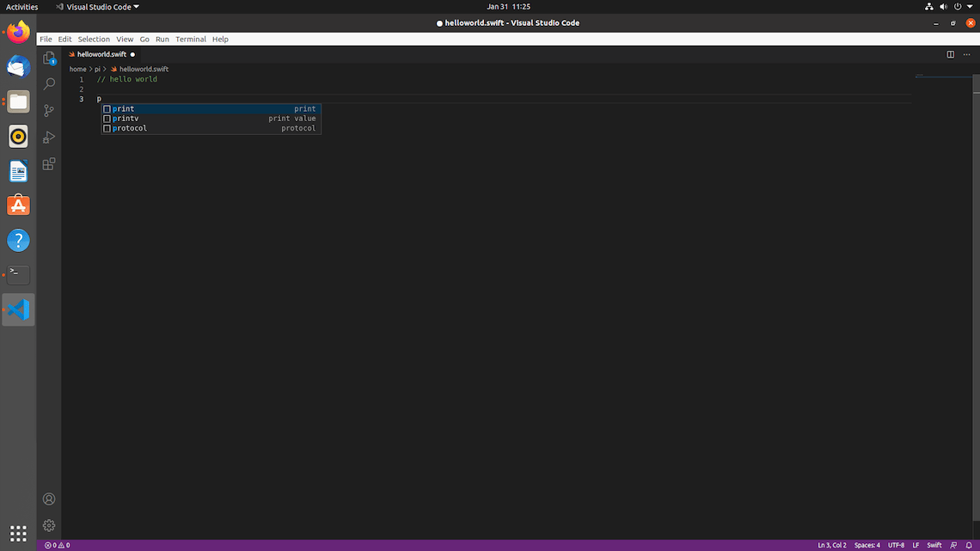Open the Source Control view
The height and width of the screenshot is (551, 980).
[49, 111]
